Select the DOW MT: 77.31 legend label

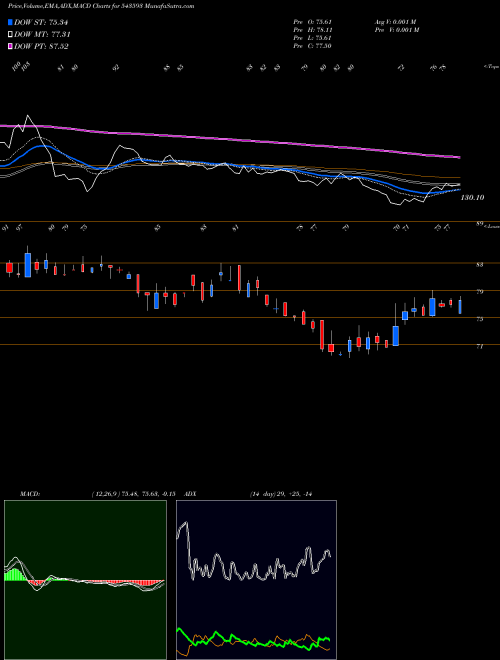click(43, 35)
